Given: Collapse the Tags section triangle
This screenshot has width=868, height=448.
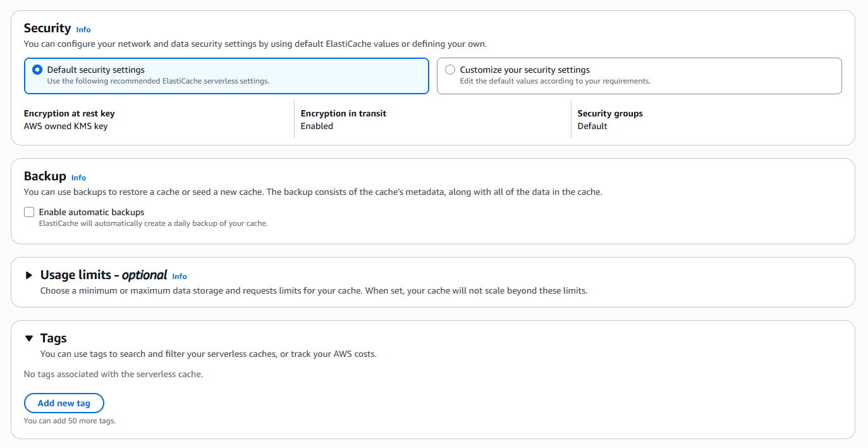Looking at the screenshot, I should 28,339.
